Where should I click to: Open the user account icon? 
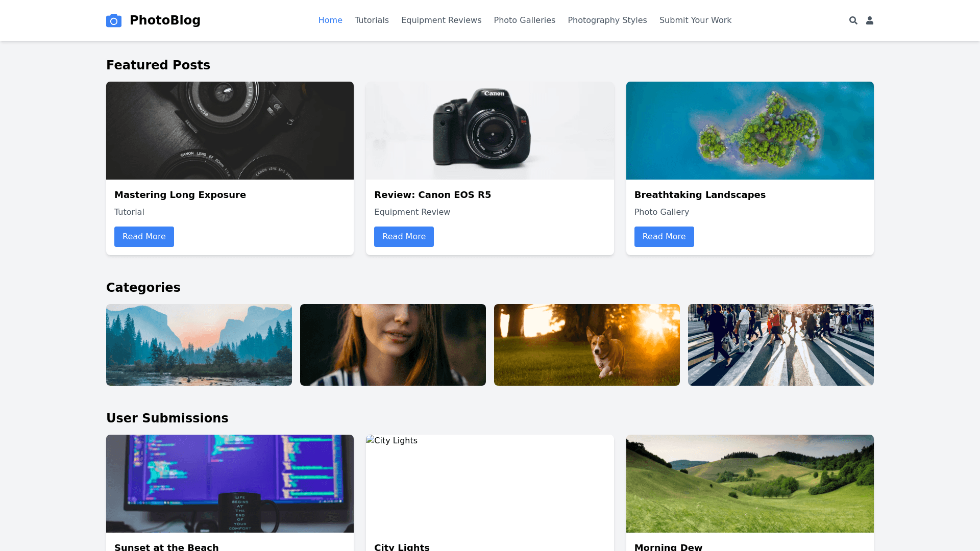870,20
